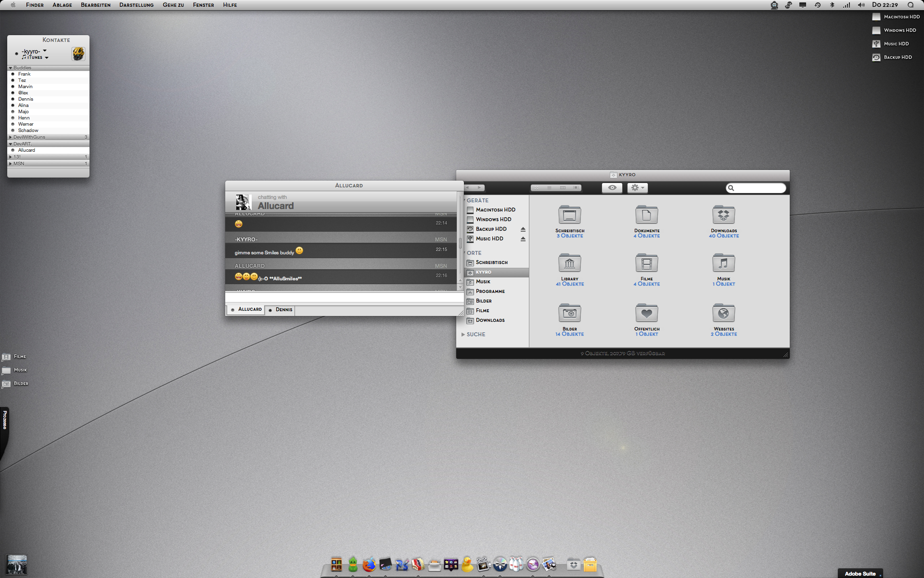The image size is (924, 578).
Task: Open the Library folder icon
Action: pos(570,263)
